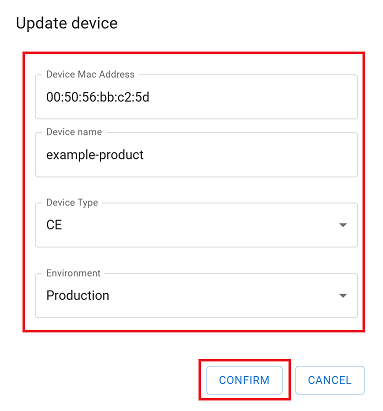Click the Device Type field label
Viewport: 383px width, 411px height.
click(72, 203)
